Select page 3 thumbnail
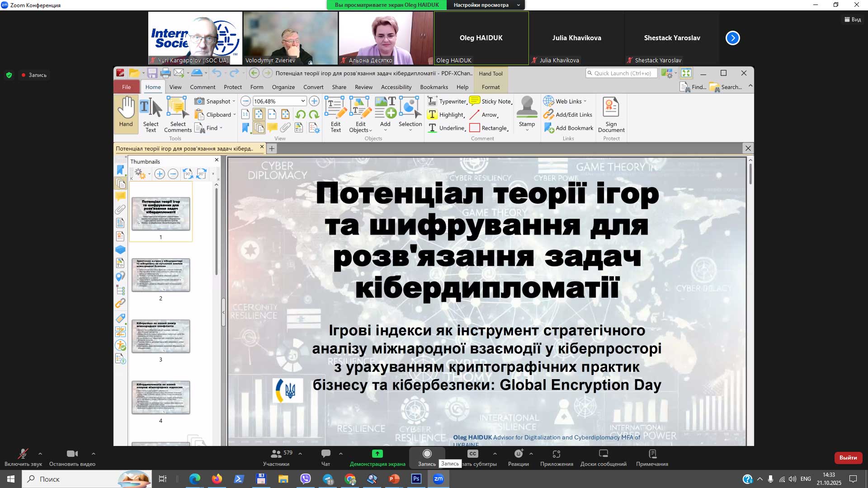Screen dimensions: 868x488 [160, 336]
